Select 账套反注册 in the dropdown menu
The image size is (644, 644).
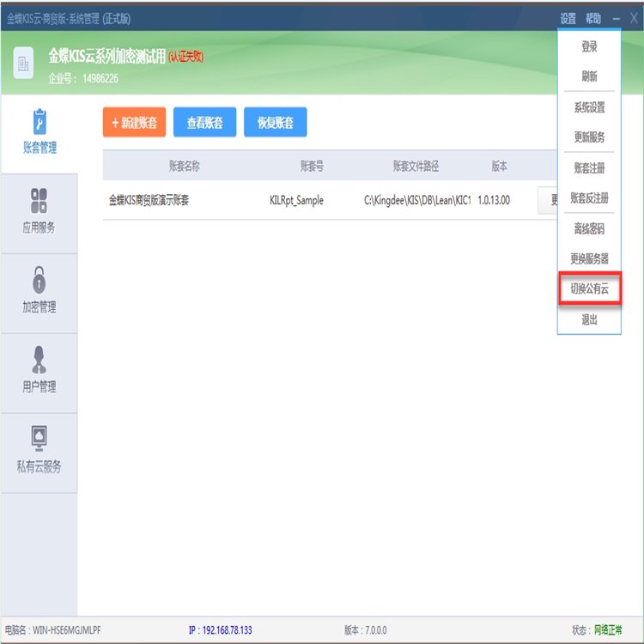tap(589, 198)
